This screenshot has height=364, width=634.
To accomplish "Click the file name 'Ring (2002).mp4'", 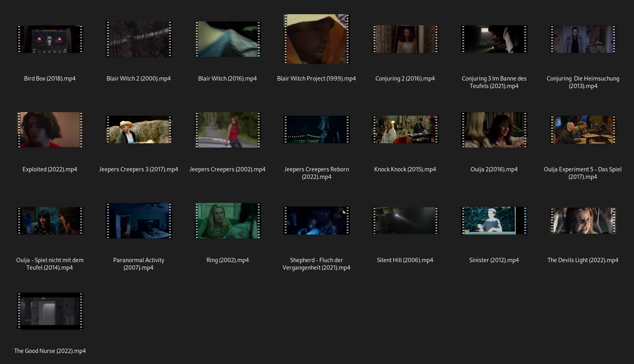I will click(227, 260).
